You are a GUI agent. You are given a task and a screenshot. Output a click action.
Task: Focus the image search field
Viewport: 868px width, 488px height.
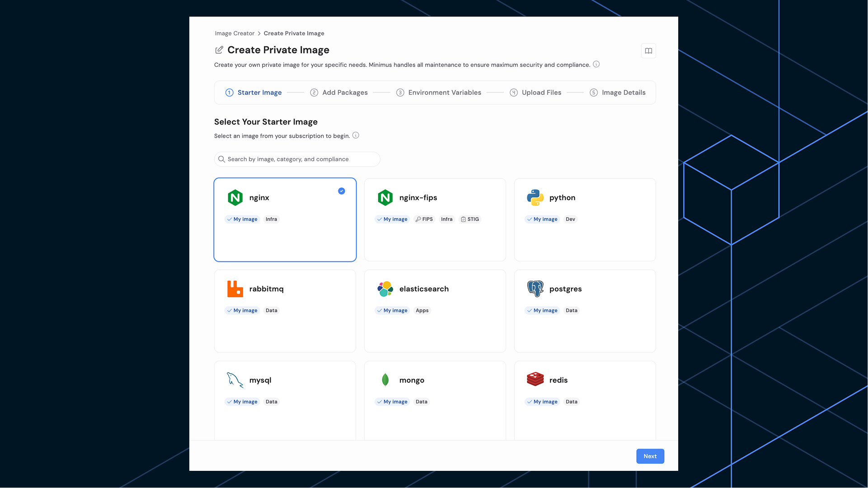tap(297, 159)
